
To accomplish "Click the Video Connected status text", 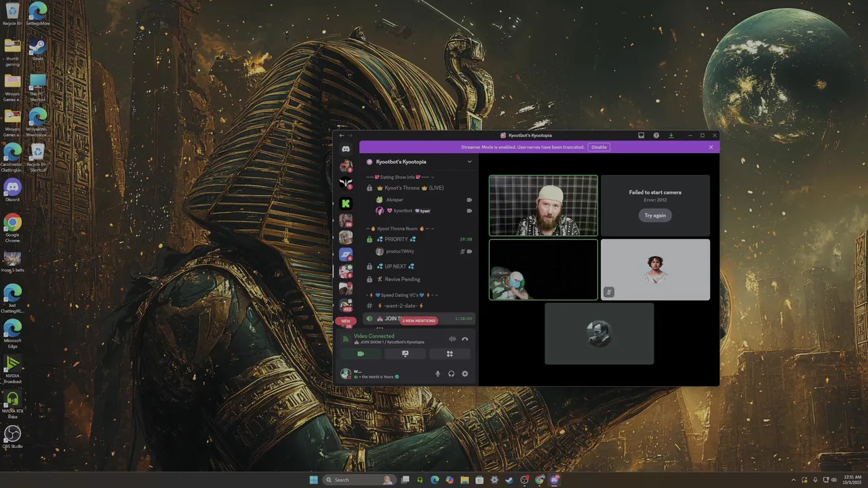I will [374, 336].
